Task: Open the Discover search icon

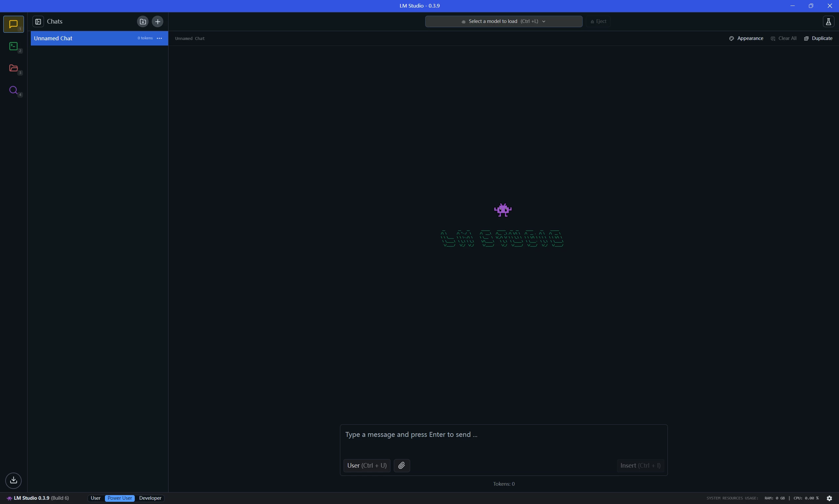Action: 13,90
